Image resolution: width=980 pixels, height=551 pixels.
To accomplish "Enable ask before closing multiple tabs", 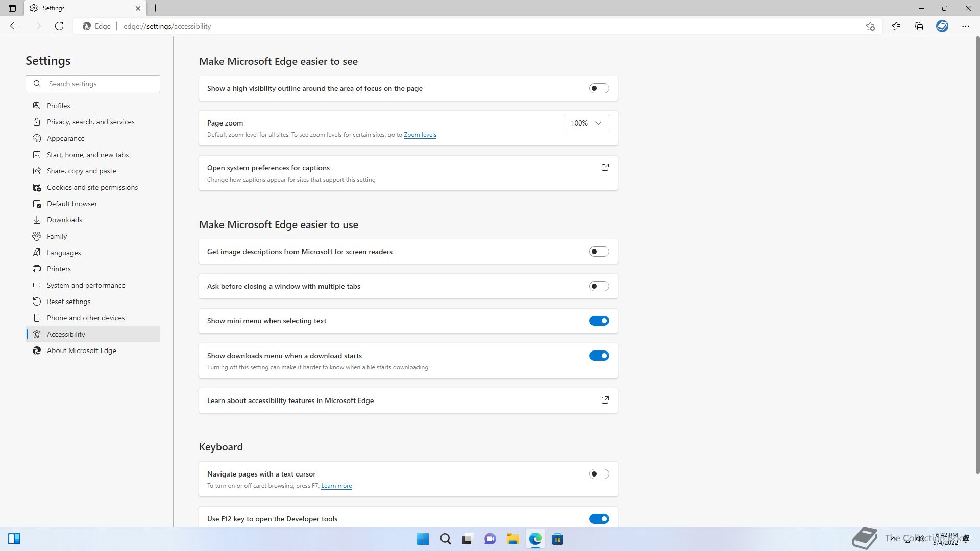I will [599, 286].
